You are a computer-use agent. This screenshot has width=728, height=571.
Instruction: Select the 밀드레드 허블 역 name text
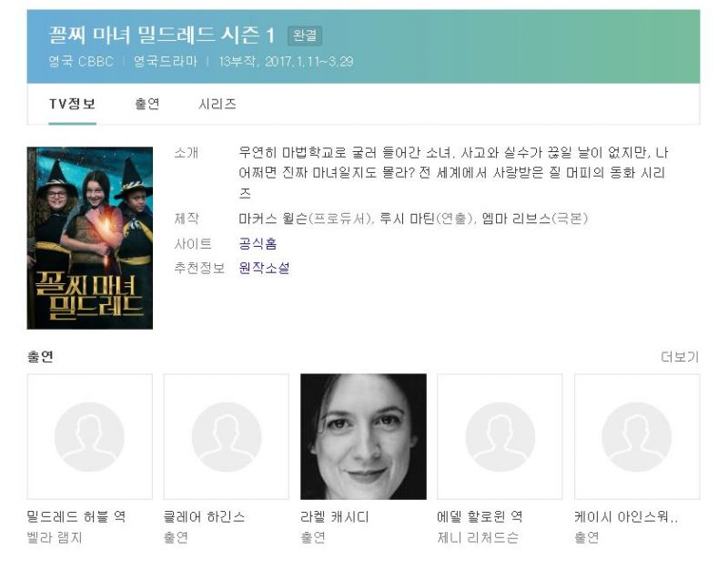point(76,516)
